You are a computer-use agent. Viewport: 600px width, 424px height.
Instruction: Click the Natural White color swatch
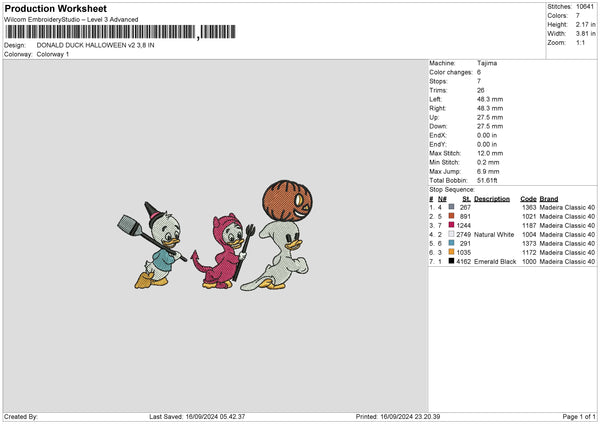[x=452, y=234]
